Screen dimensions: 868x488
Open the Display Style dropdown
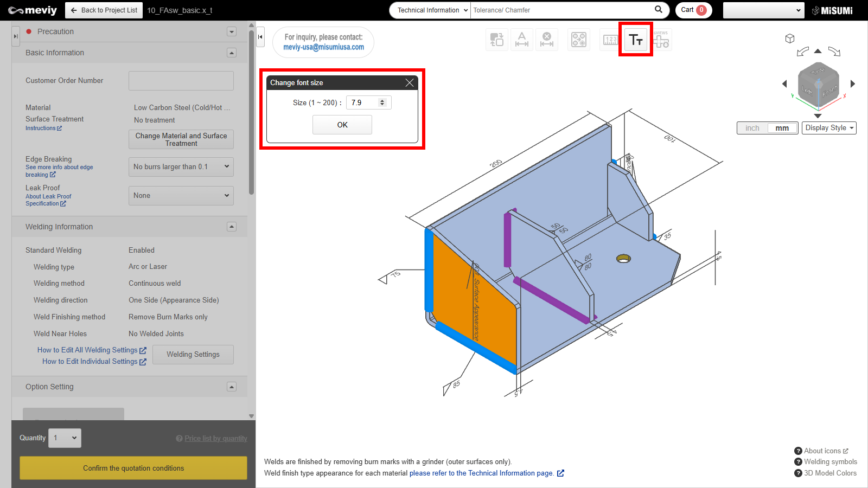(x=829, y=128)
